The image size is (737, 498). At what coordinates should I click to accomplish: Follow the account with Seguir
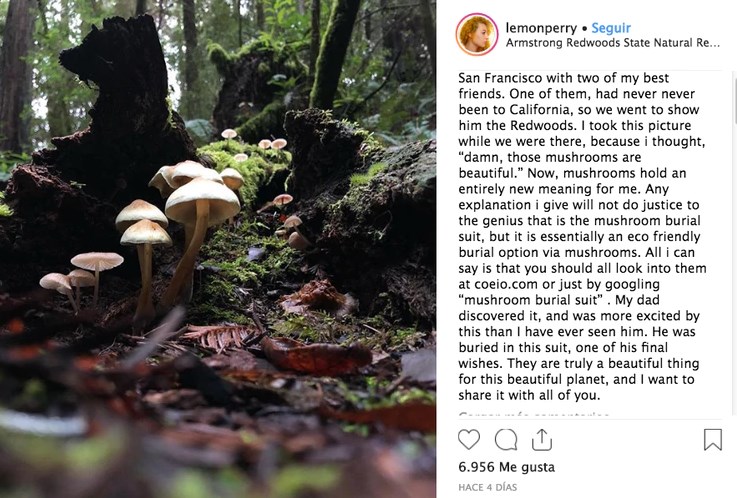(614, 27)
